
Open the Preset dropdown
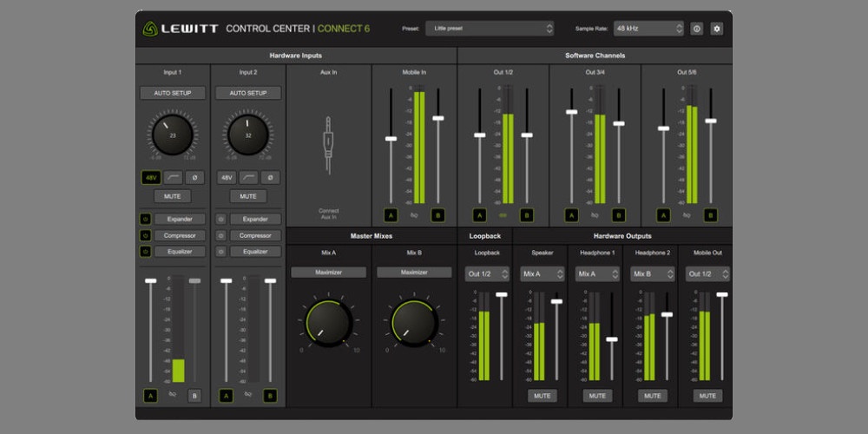tap(490, 29)
